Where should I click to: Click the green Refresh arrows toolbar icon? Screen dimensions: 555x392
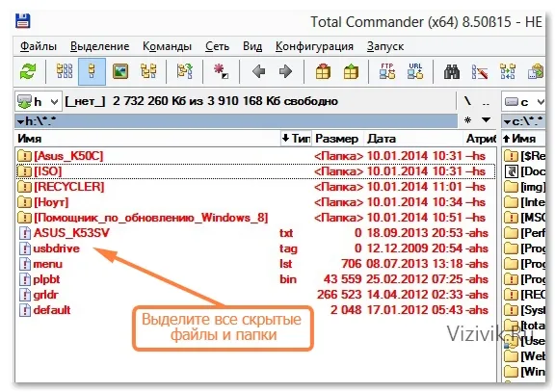pyautogui.click(x=28, y=72)
